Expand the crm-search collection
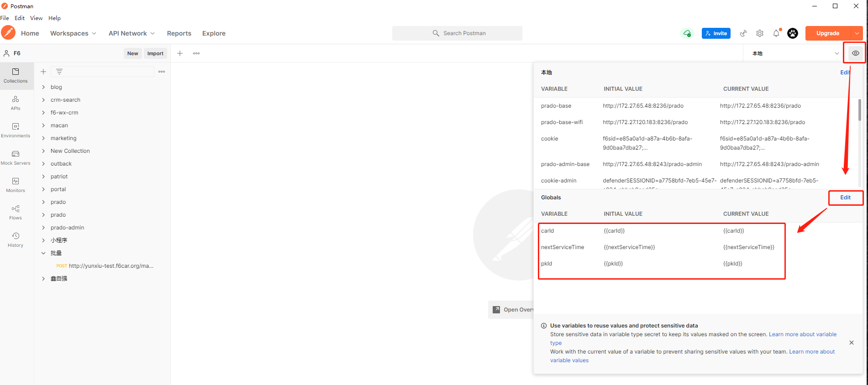 [x=43, y=100]
